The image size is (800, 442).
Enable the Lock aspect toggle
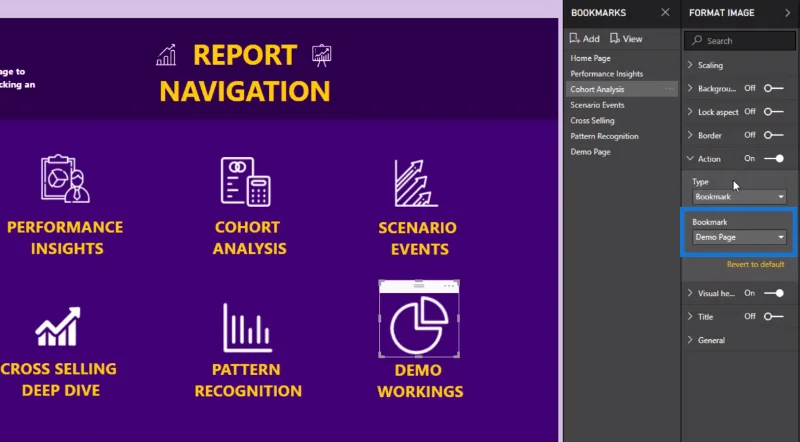773,112
